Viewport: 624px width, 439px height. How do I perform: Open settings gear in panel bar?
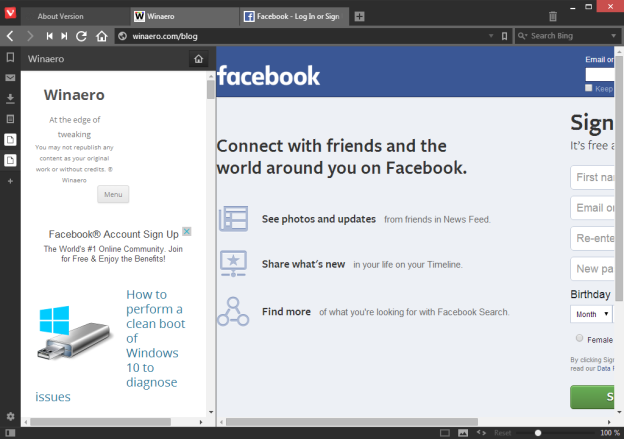pos(10,415)
